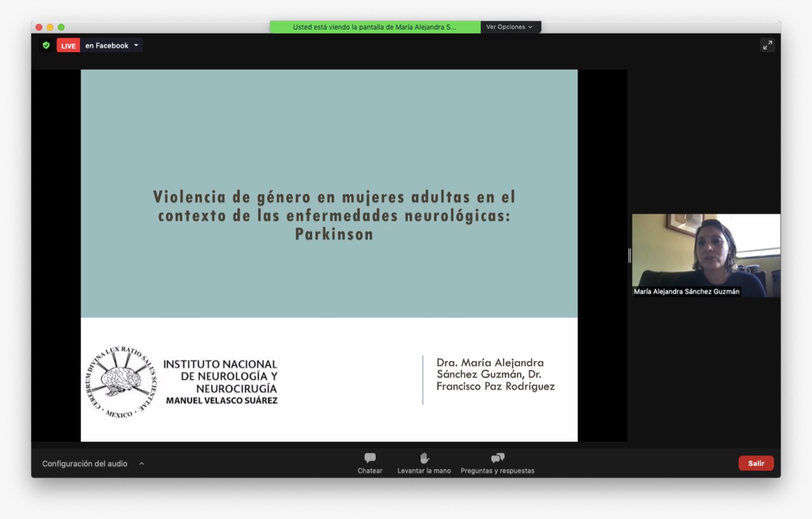
Task: Click the caret beside Configuración del audio
Action: [x=141, y=463]
